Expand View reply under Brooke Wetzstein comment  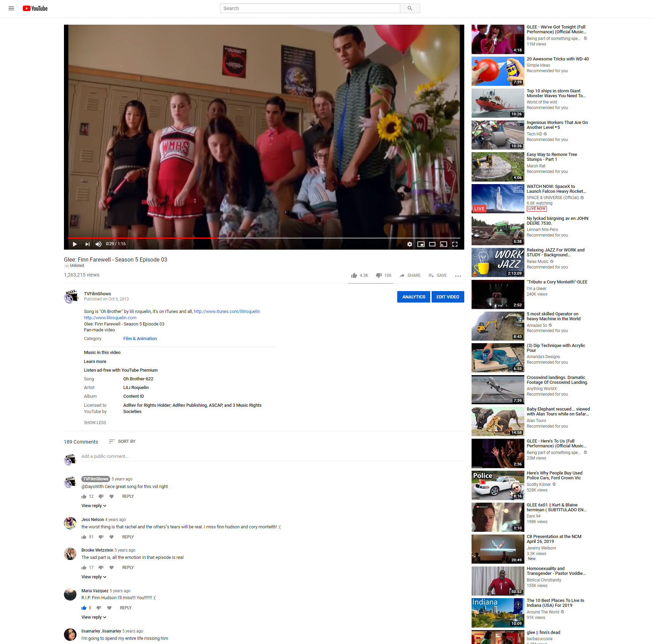click(x=94, y=577)
